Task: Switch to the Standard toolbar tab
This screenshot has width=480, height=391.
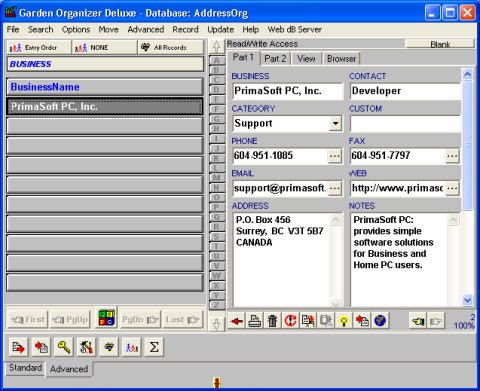Action: coord(26,368)
